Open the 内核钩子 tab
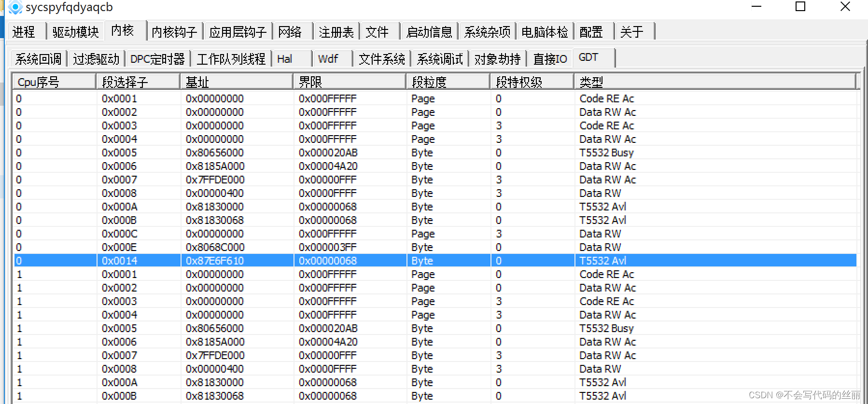This screenshot has width=868, height=404. [x=174, y=32]
